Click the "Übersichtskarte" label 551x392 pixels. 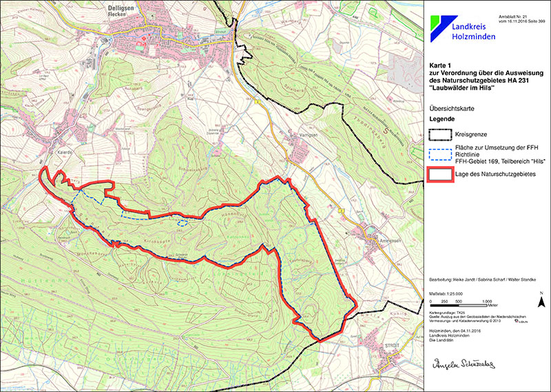click(453, 109)
